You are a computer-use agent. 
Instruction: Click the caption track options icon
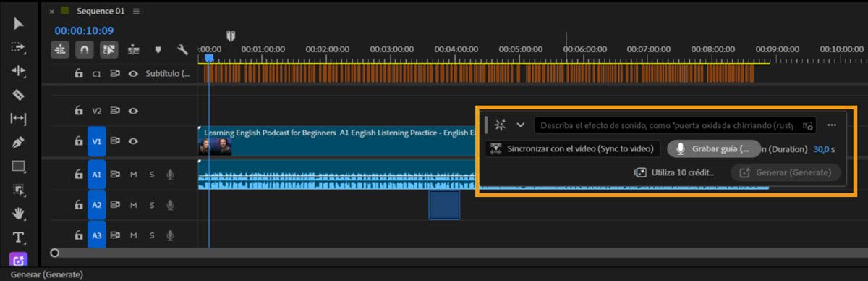click(115, 74)
